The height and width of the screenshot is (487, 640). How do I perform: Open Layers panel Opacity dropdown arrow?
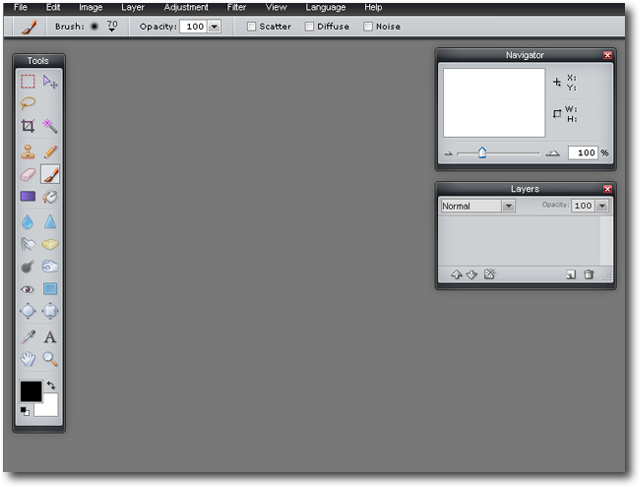tap(602, 206)
